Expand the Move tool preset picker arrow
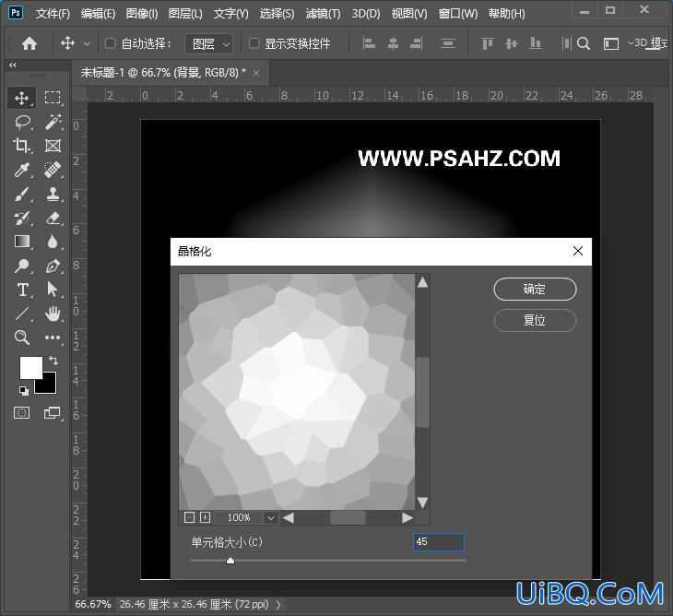 tap(88, 43)
